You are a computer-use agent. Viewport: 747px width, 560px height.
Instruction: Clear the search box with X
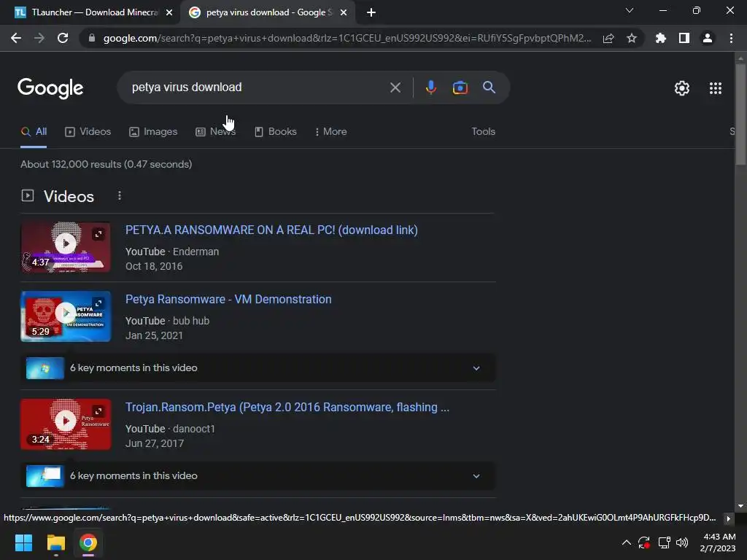pos(395,87)
